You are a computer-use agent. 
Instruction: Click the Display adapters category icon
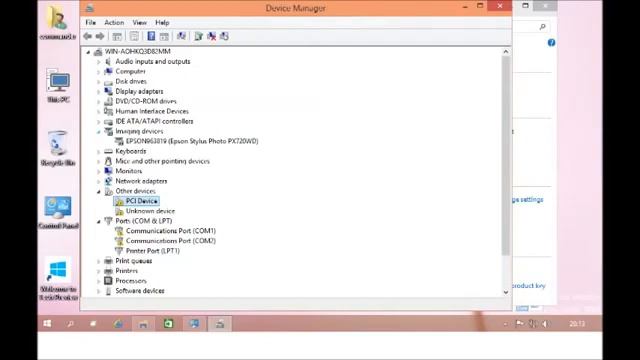[108, 91]
